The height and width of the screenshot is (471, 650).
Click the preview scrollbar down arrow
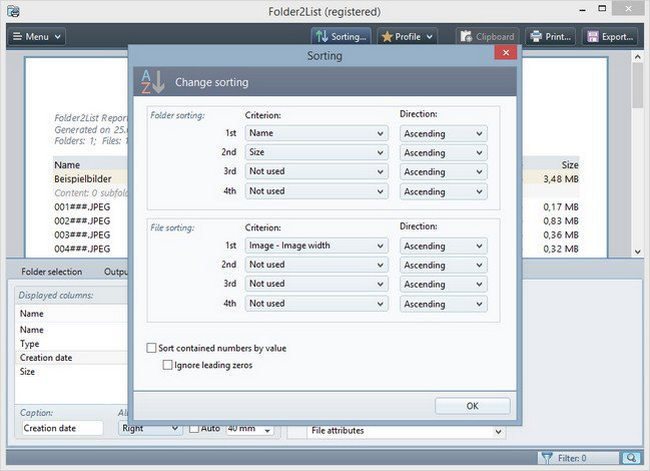coord(638,252)
